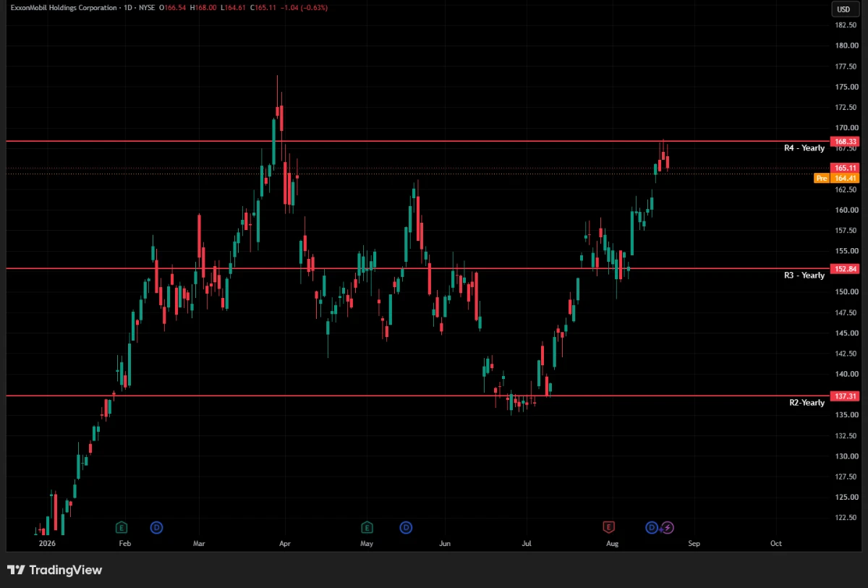868x588 pixels.
Task: Click the February dividend 'D' marker
Action: 156,527
